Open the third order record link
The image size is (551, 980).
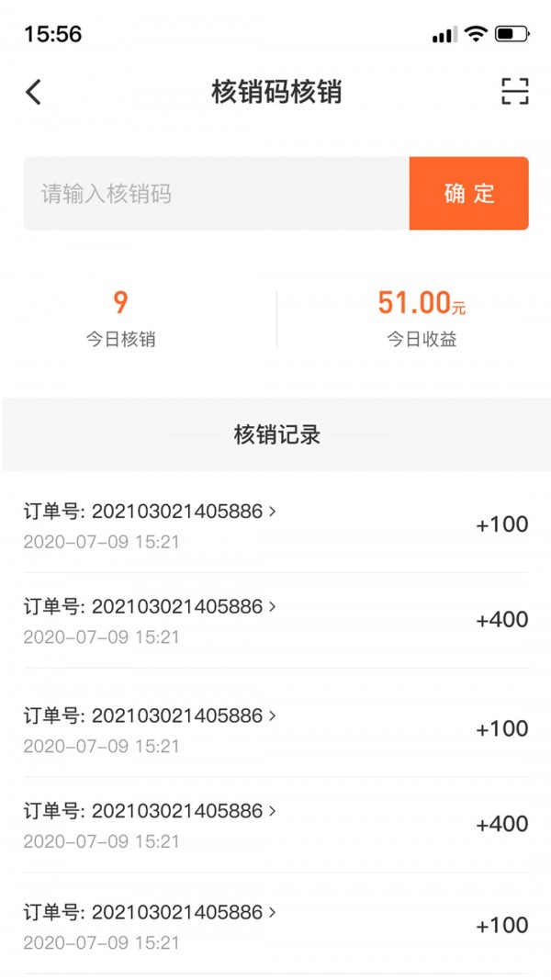click(x=273, y=715)
